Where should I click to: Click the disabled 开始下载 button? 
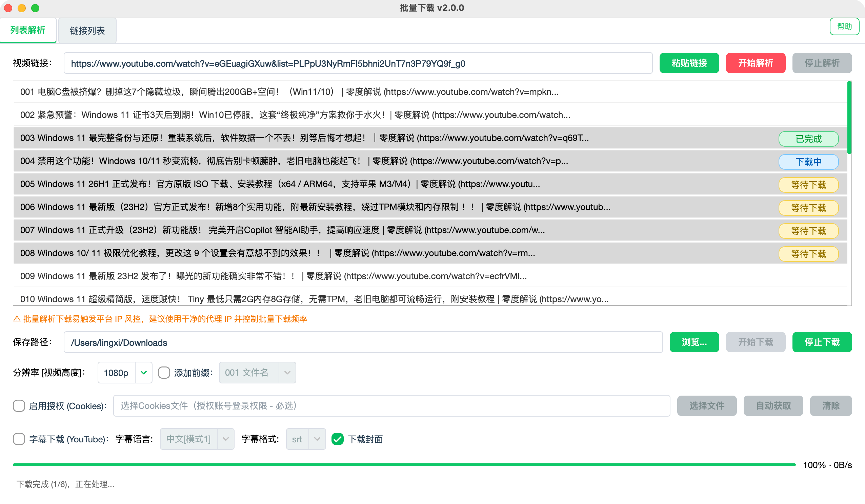[755, 342]
